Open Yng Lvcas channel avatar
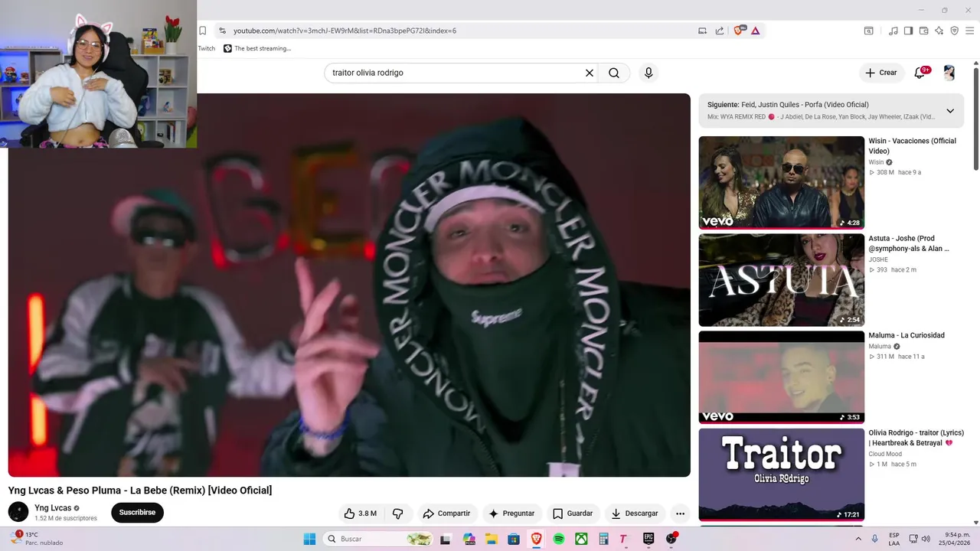Viewport: 980px width, 551px height. coord(18,513)
